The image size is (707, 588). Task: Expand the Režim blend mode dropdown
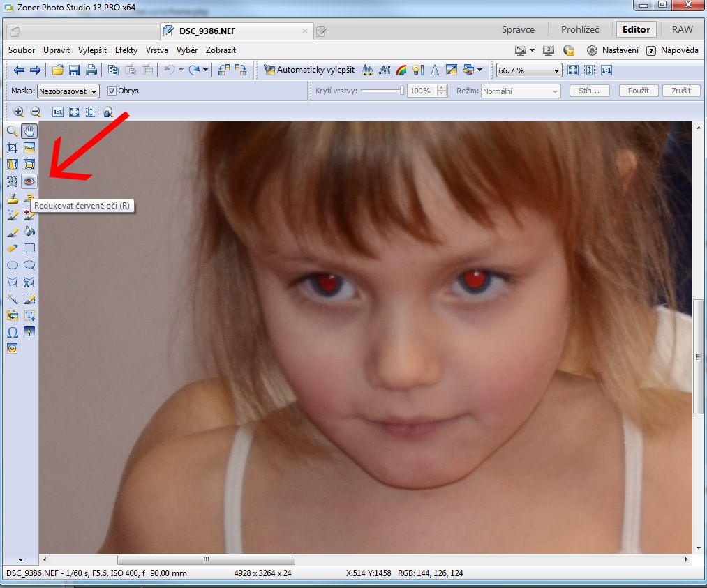(521, 91)
